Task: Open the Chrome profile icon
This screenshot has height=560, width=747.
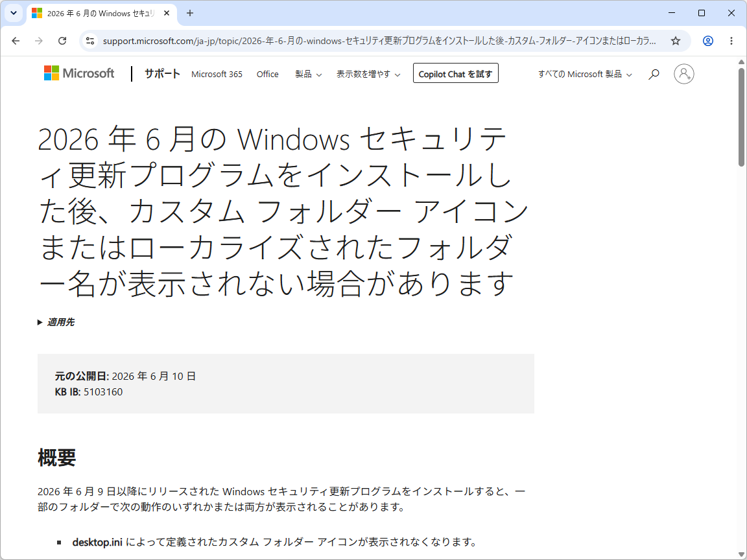Action: coord(708,41)
